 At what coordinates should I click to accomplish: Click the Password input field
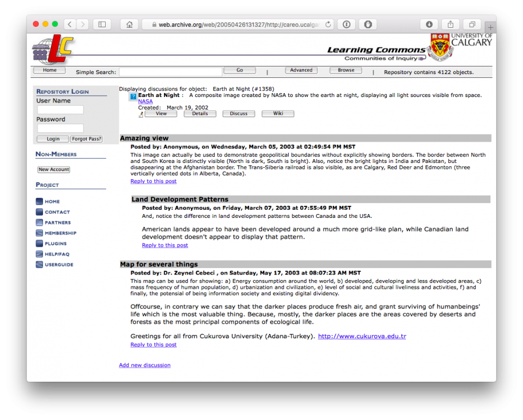click(x=60, y=128)
